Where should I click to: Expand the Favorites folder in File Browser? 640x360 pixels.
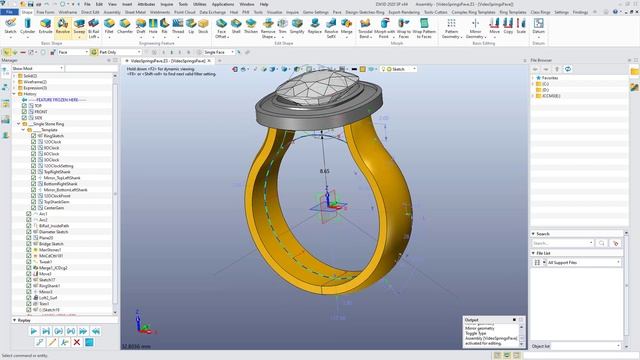click(533, 78)
